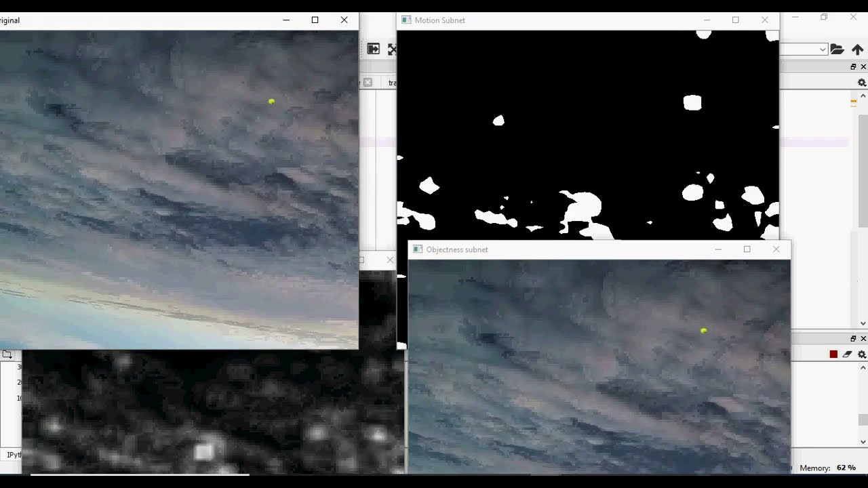Click the console scroll up arrow
Viewport: 868px width, 488px height.
863,368
